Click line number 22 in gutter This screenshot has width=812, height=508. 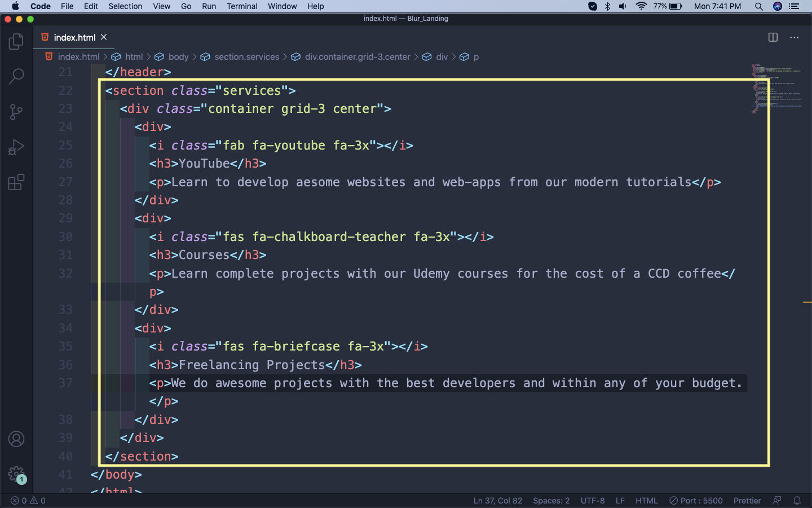click(65, 90)
